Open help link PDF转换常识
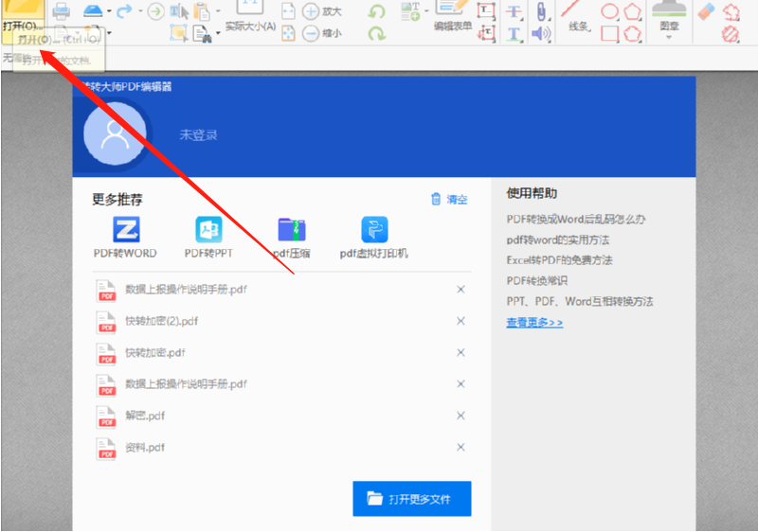 coord(537,280)
